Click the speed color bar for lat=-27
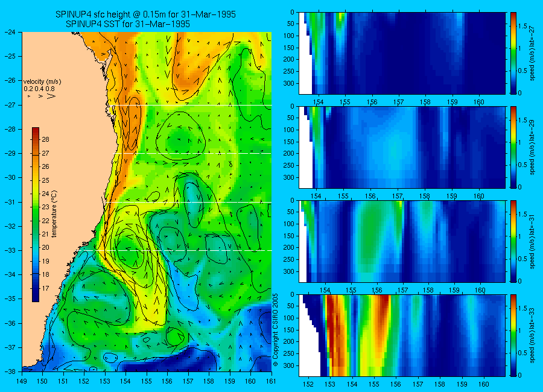Viewport: 543px width, 392px height. click(x=513, y=53)
